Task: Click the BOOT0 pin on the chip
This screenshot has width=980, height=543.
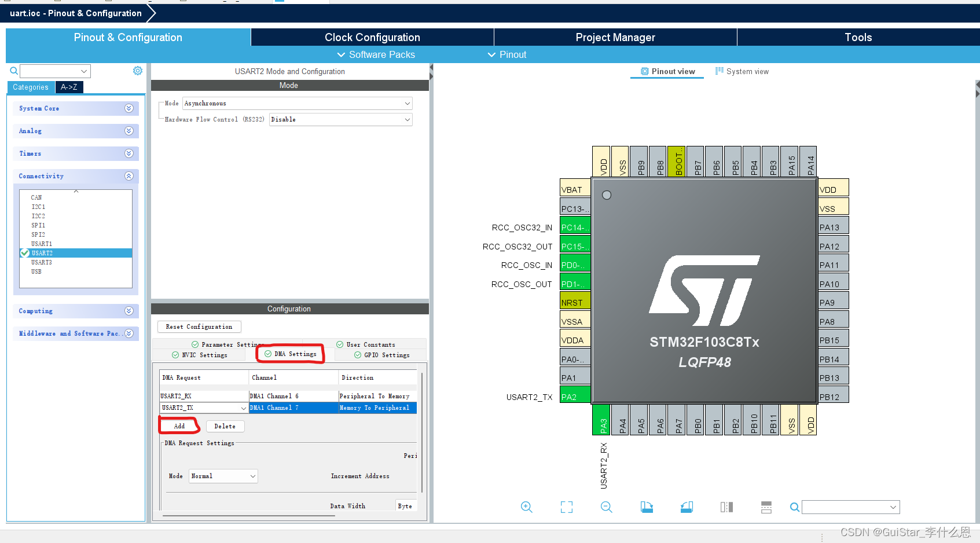Action: pos(677,161)
